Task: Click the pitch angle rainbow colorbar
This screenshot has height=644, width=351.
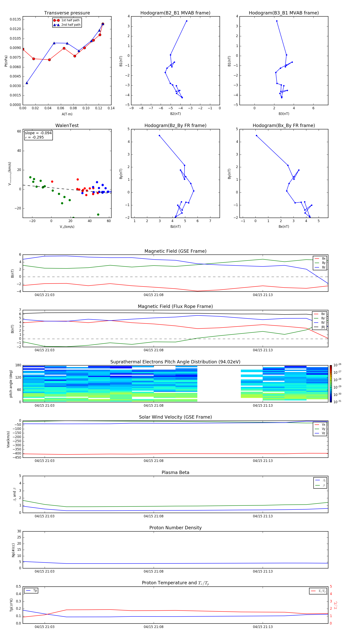Action: 331,384
